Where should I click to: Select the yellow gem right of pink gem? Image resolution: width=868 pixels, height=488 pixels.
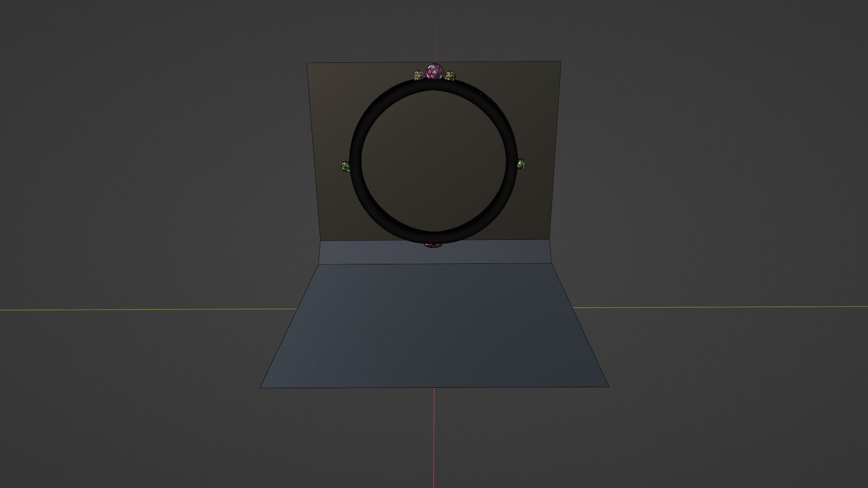coord(449,76)
